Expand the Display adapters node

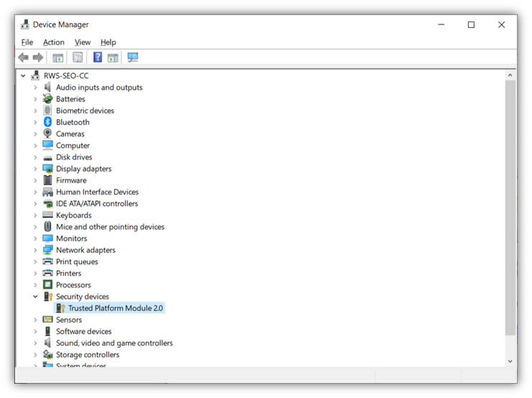35,169
